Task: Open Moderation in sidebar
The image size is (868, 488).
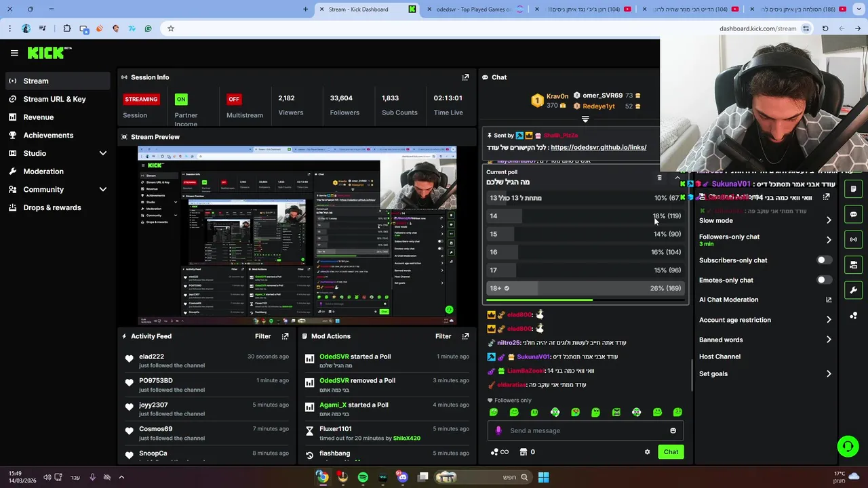Action: coord(43,171)
